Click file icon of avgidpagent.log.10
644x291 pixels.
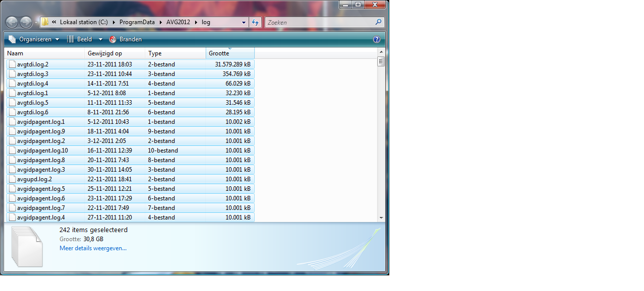pyautogui.click(x=12, y=151)
